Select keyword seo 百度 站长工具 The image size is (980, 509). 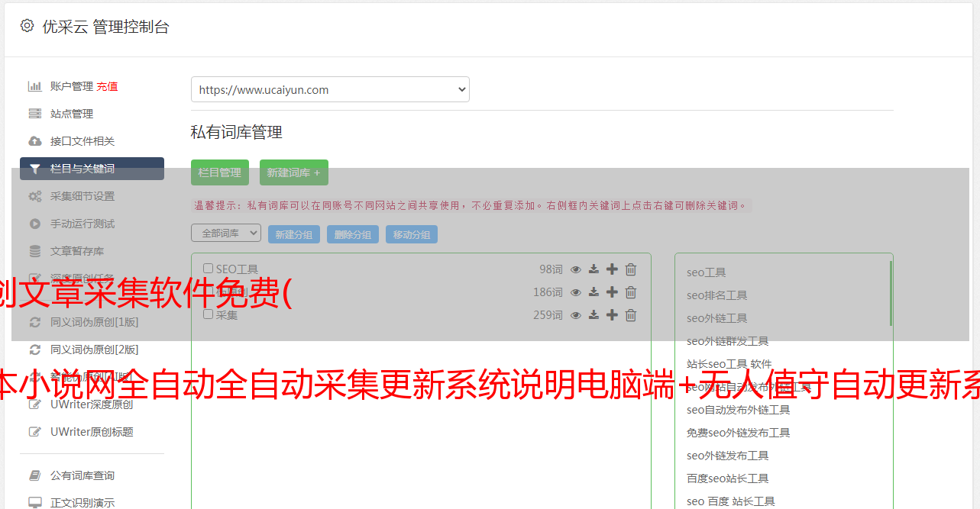point(731,501)
